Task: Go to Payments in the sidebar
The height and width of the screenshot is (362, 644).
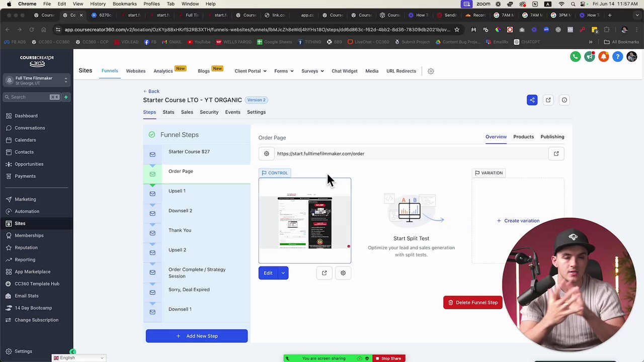Action: point(25,176)
